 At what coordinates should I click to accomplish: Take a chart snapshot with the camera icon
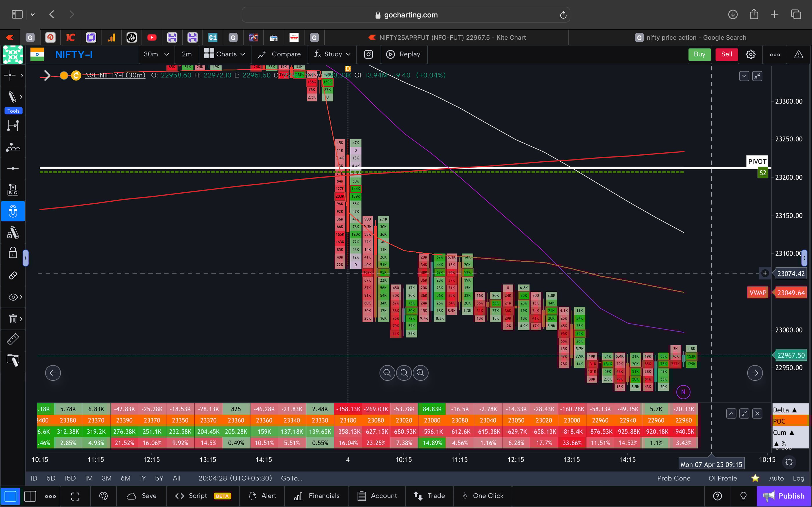(368, 54)
